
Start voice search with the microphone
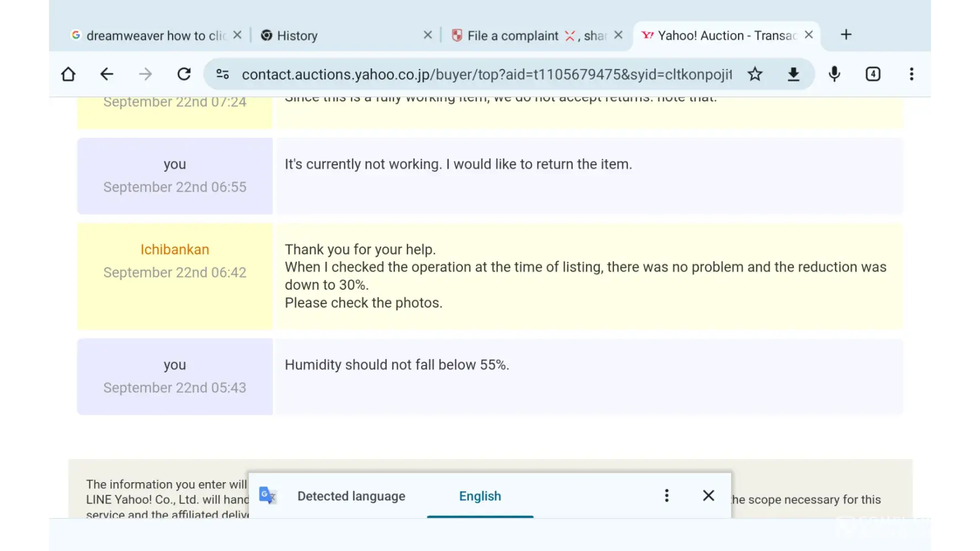(834, 74)
